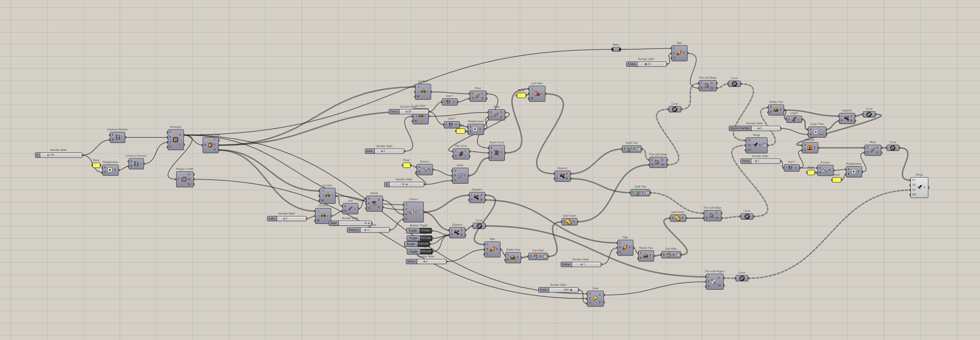This screenshot has width=980, height=340.
Task: Click the Larger Than component icon
Action: tap(816, 132)
